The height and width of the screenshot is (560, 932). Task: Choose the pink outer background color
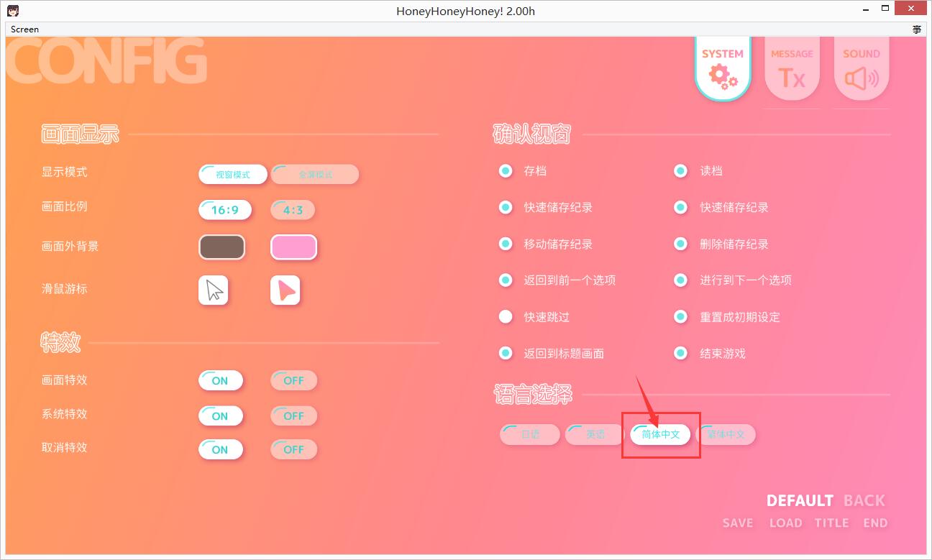point(293,247)
